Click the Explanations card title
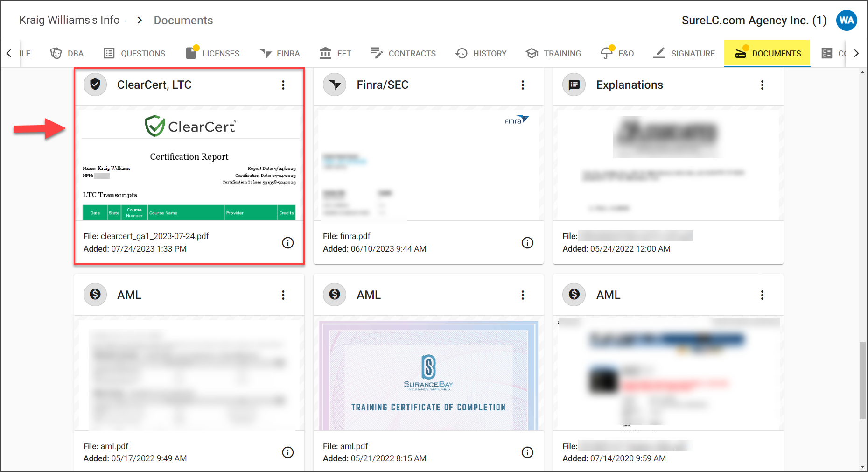The height and width of the screenshot is (472, 868). tap(630, 85)
